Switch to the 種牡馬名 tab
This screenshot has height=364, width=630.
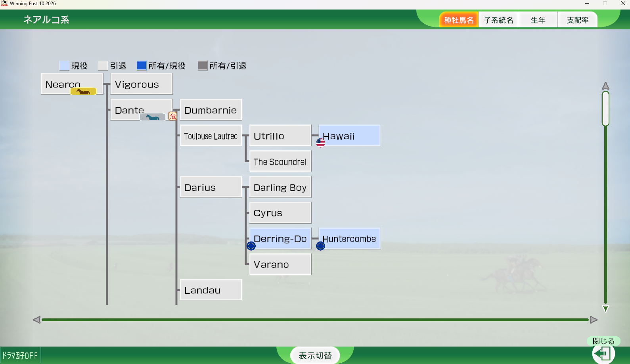459,20
